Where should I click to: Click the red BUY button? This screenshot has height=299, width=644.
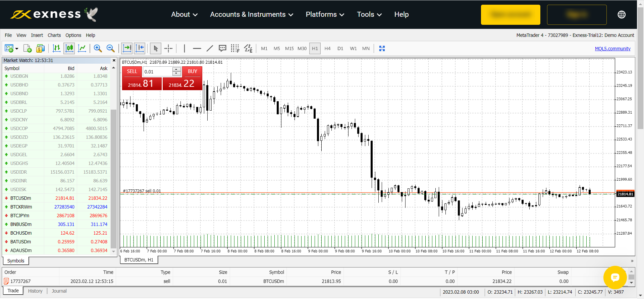point(193,71)
